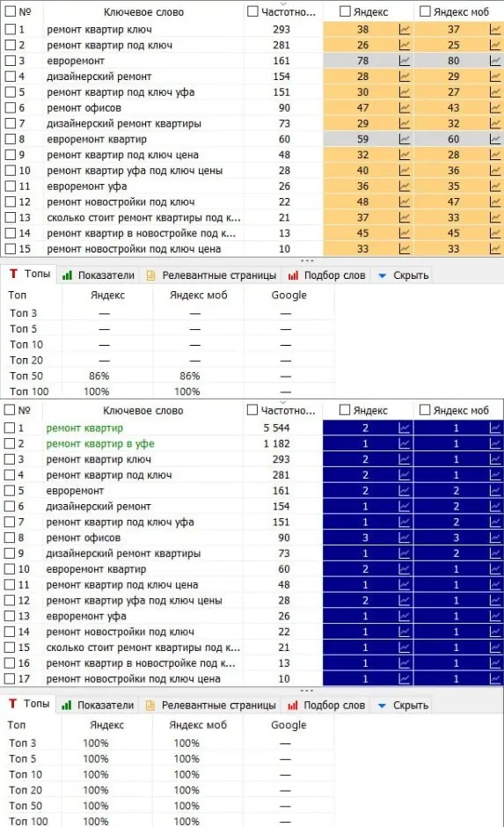Check the checkbox for ремонт квартир ключ row 1
504x827 pixels.
click(x=10, y=30)
